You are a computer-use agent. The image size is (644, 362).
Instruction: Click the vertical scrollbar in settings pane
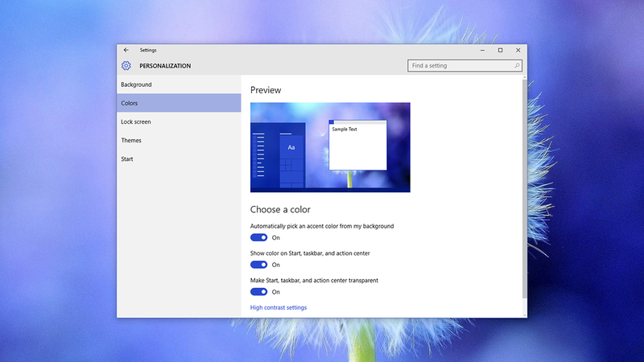[525, 189]
